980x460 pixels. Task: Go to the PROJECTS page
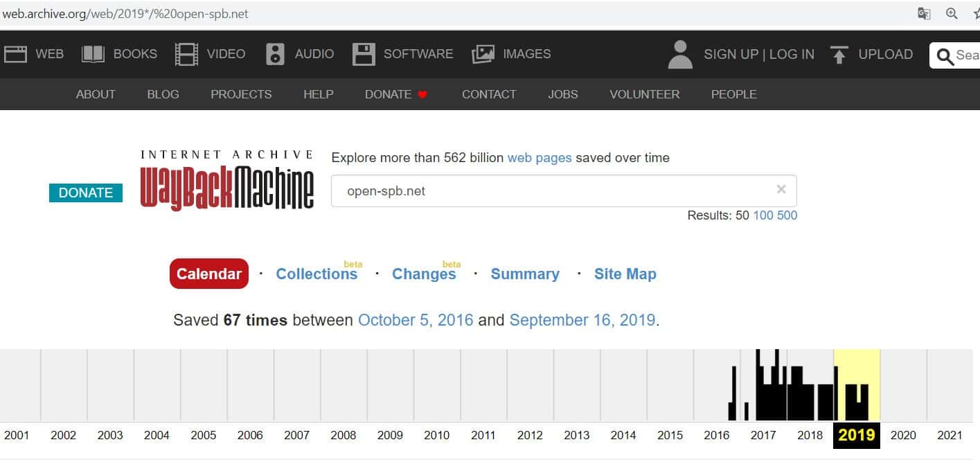pyautogui.click(x=241, y=94)
